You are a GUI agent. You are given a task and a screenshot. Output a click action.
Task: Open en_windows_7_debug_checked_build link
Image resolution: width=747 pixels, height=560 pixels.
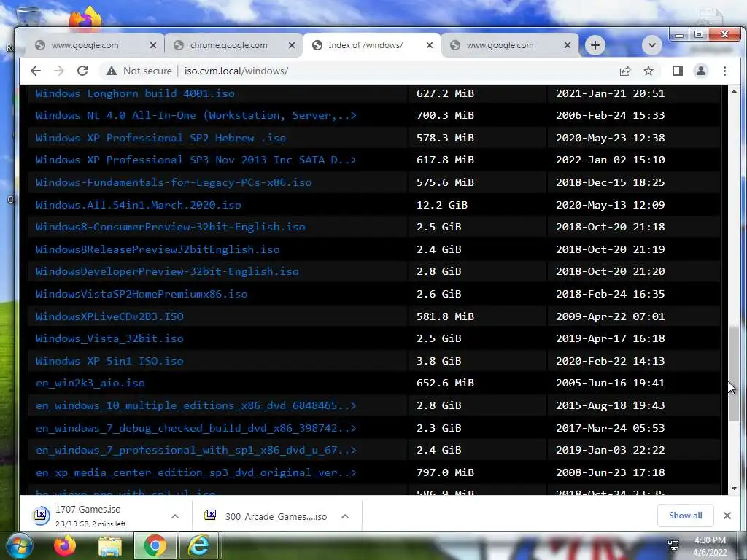point(196,428)
